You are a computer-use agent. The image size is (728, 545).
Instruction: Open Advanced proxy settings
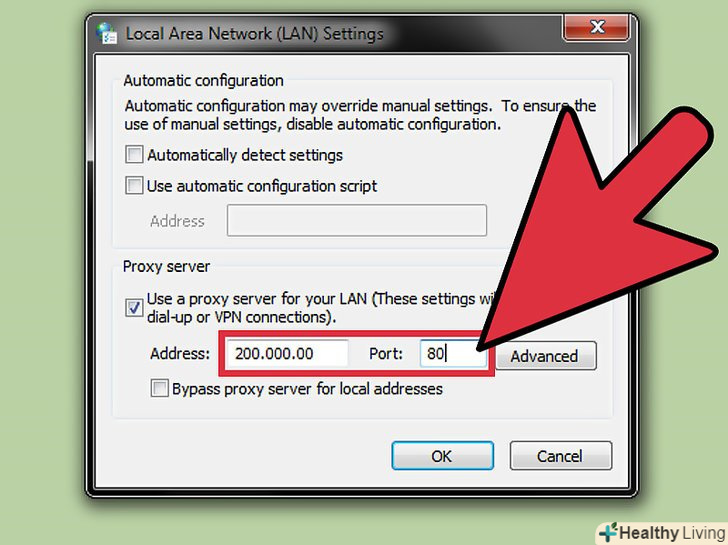[546, 356]
